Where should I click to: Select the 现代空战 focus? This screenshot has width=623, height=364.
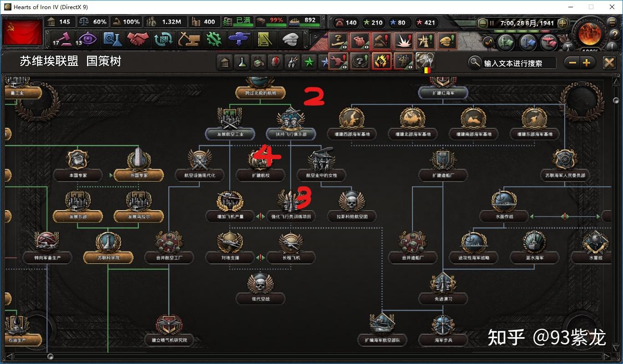(260, 289)
